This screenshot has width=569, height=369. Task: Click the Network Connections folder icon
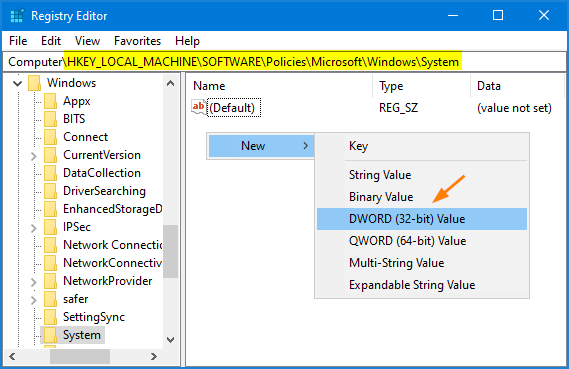coord(50,245)
